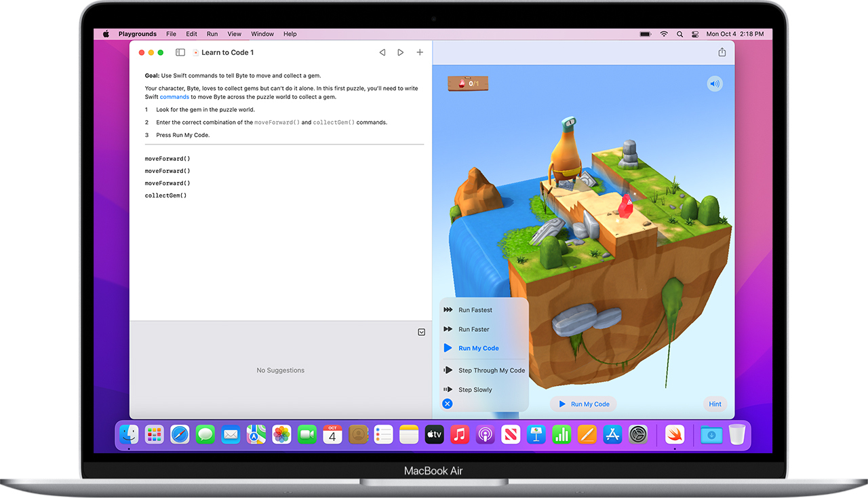Screen dimensions: 868x498
Task: Open Keynote from the Dock
Action: [536, 434]
